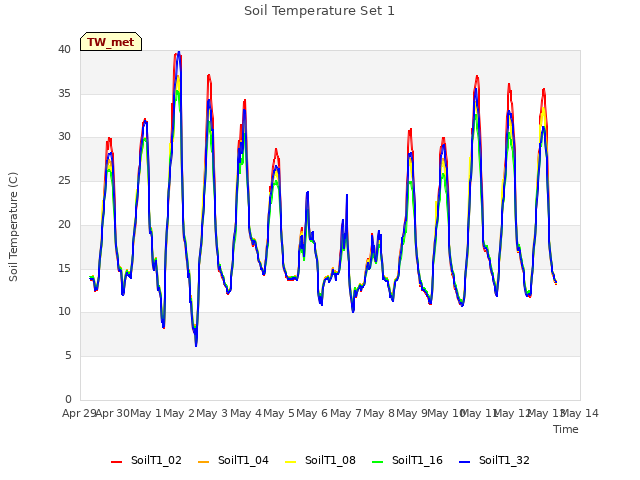Click the y-axis tick value 5
Image resolution: width=640 pixels, height=480 pixels.
pos(68,356)
